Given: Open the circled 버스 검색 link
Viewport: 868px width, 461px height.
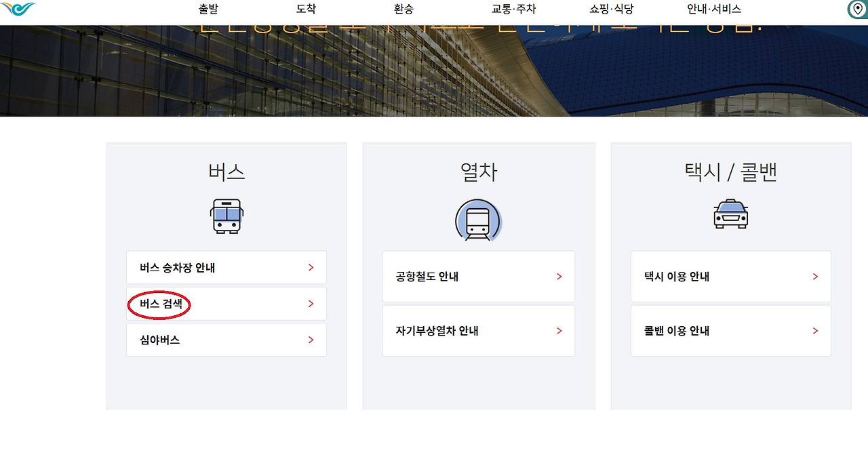Looking at the screenshot, I should (159, 304).
